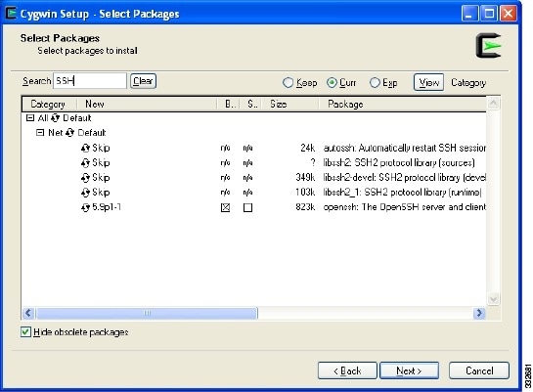Toggle openssh 5.9p1-1 version cycle icon
The image size is (533, 392).
click(x=85, y=207)
